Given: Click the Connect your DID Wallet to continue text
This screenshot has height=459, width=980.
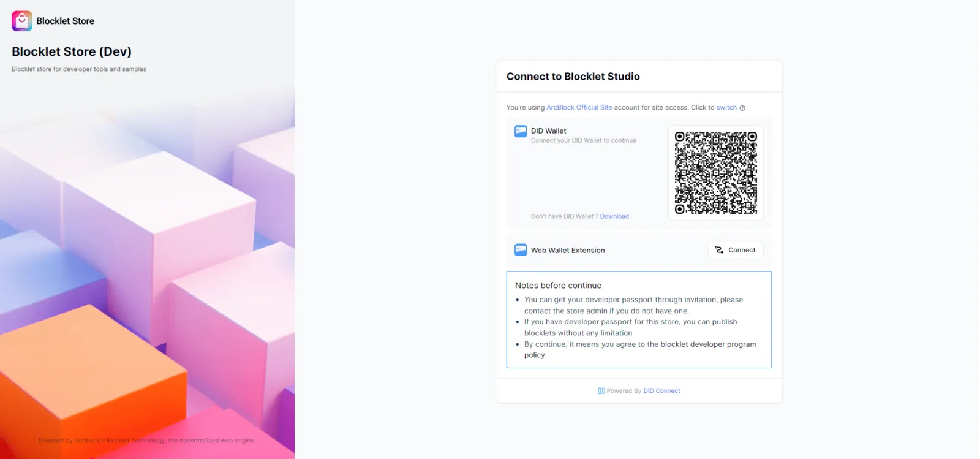Looking at the screenshot, I should [x=584, y=140].
